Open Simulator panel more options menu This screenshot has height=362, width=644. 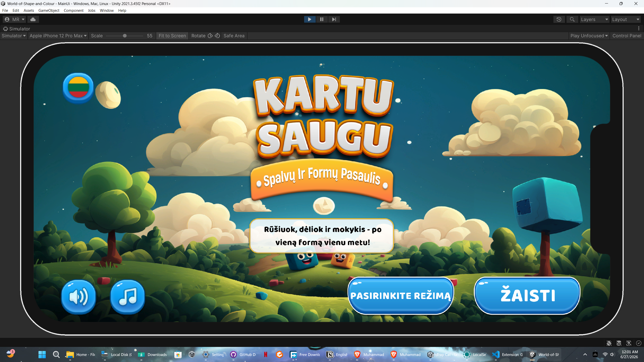click(639, 28)
